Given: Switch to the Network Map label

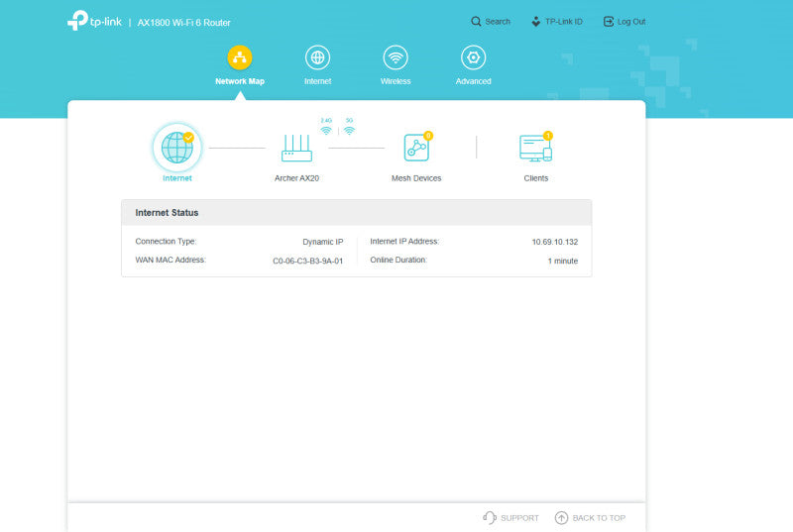Looking at the screenshot, I should pyautogui.click(x=240, y=81).
